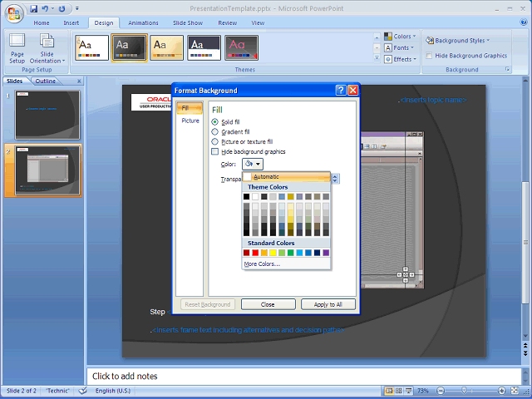Save presentation from Quick Access Toolbar
532x399 pixels.
tap(33, 9)
